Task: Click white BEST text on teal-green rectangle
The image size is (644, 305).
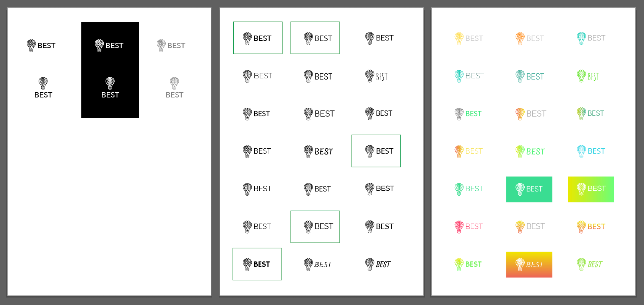Action: (534, 189)
